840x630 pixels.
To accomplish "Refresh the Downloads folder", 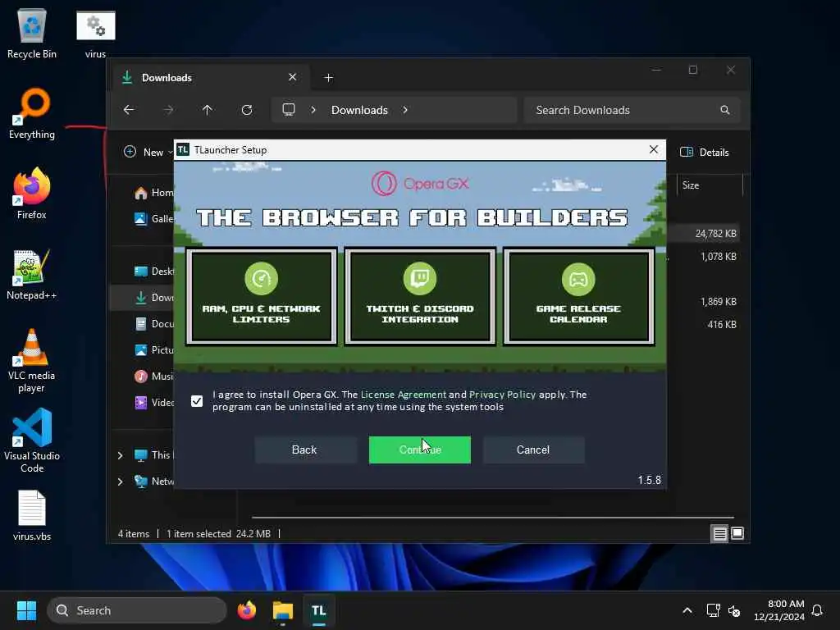I will pyautogui.click(x=246, y=110).
